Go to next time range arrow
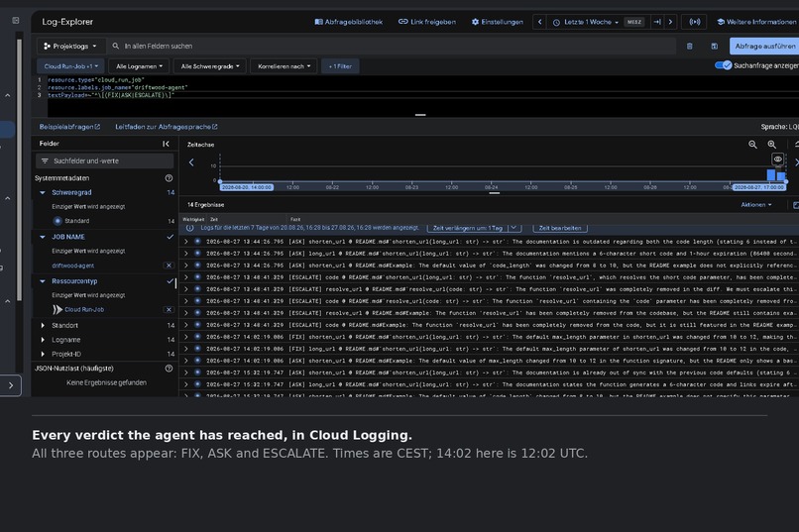This screenshot has width=799, height=532. pyautogui.click(x=670, y=22)
